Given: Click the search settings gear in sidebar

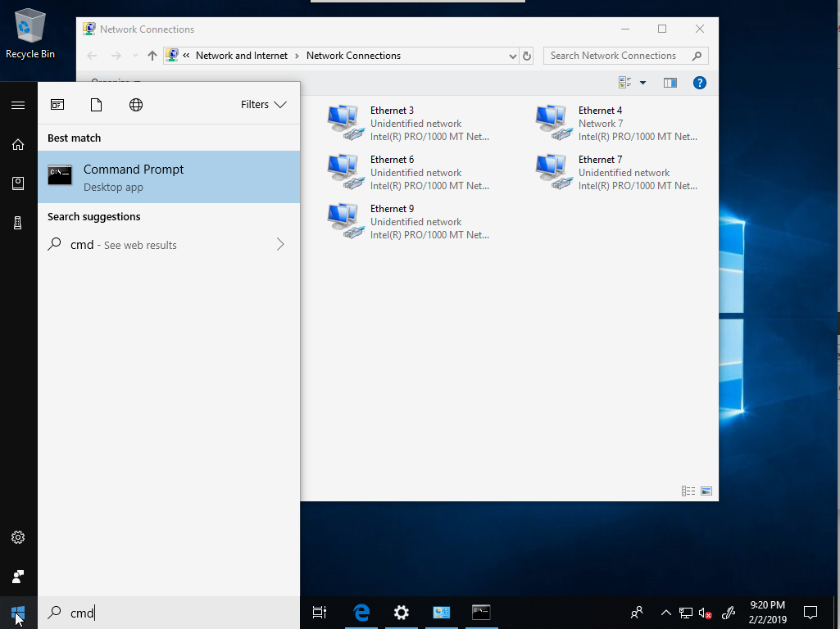Looking at the screenshot, I should point(18,537).
